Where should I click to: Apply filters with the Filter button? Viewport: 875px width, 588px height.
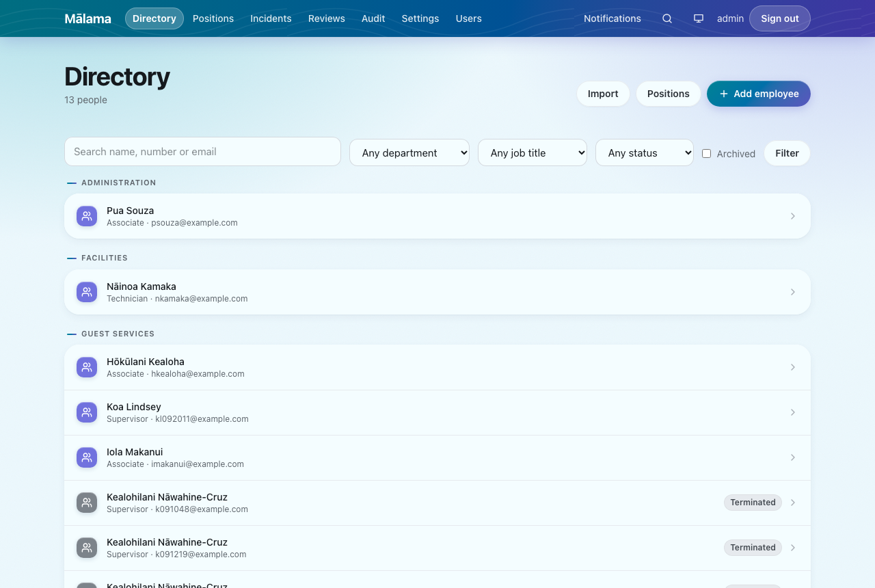(x=787, y=153)
